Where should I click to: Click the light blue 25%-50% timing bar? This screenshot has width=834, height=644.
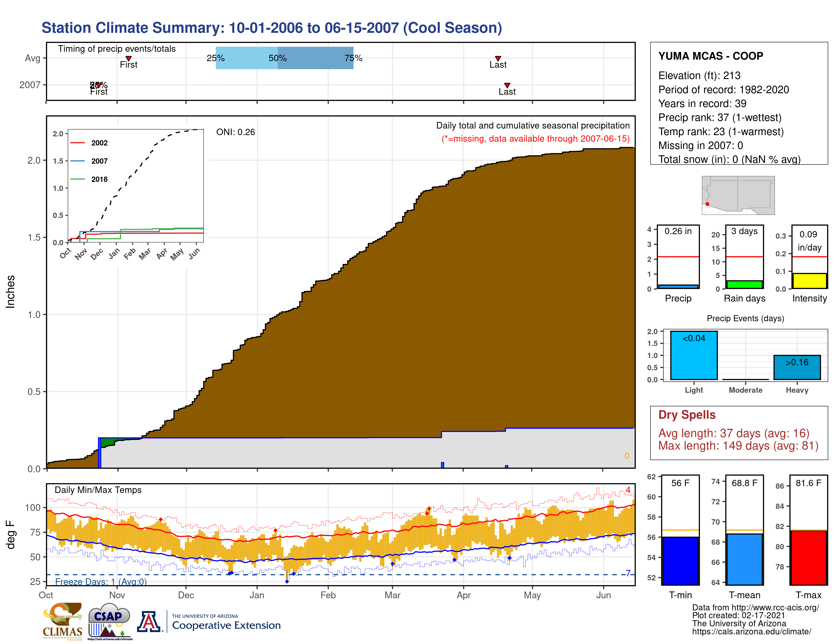(x=247, y=58)
